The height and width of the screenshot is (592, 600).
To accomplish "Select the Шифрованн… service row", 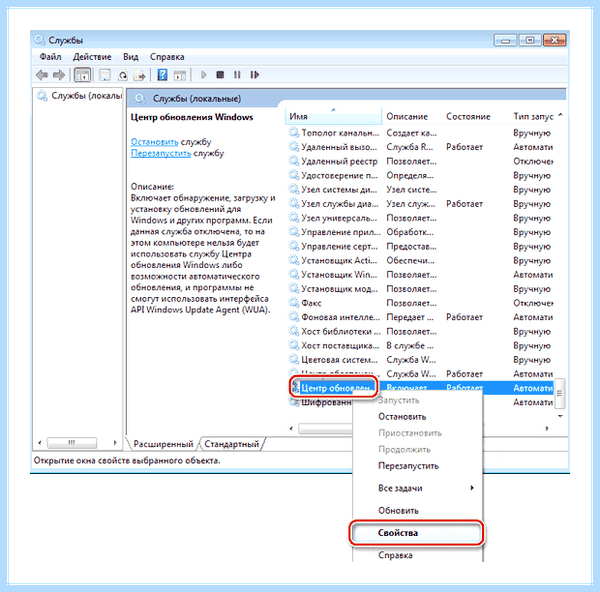I will [321, 402].
